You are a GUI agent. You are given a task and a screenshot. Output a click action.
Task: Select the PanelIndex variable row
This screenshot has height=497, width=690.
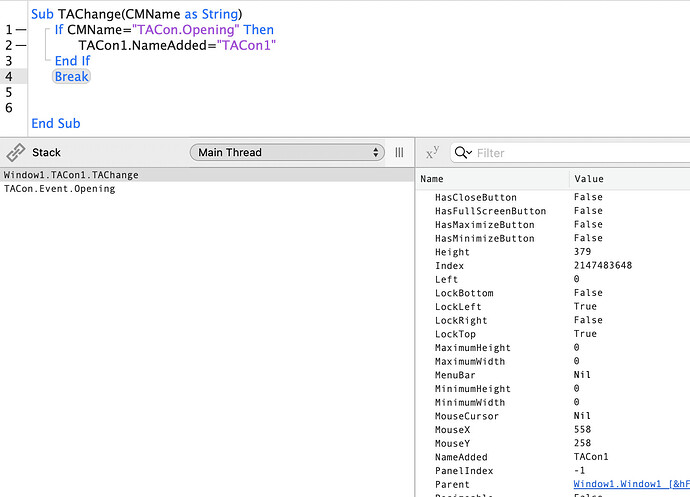click(x=553, y=470)
